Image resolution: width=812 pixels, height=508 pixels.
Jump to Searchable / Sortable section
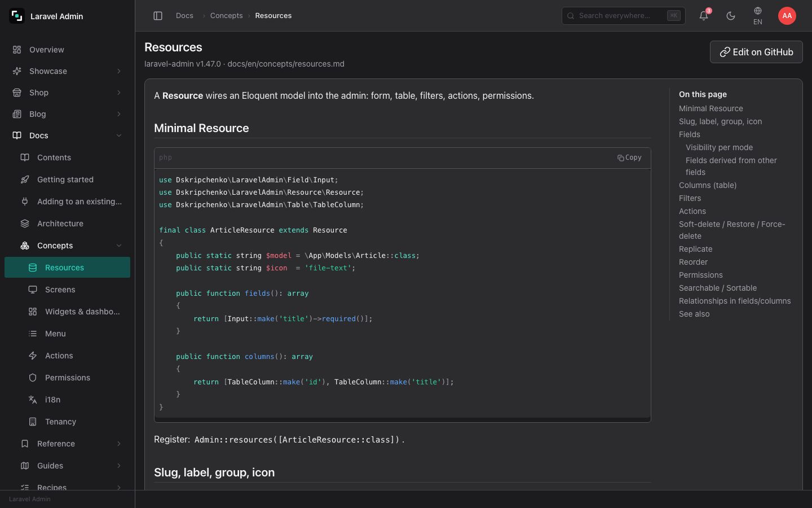point(717,288)
